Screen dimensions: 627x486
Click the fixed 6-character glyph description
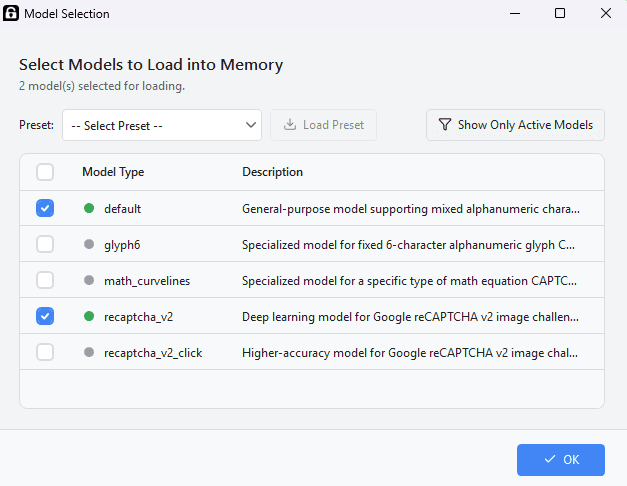click(x=408, y=245)
